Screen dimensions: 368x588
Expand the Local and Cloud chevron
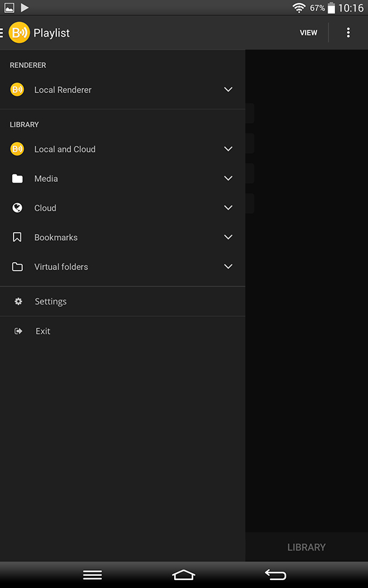point(228,149)
